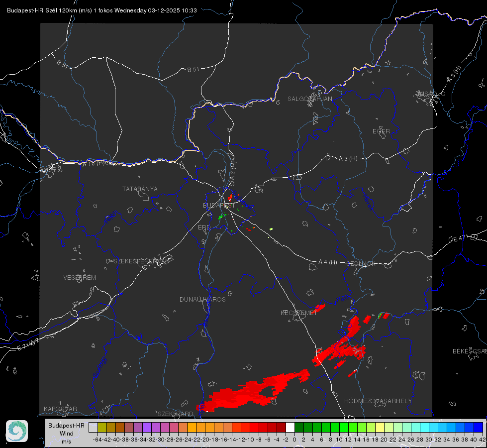Click the SZEKSZÁRD city label
Viewport: 487px width, 448px height.
point(176,414)
